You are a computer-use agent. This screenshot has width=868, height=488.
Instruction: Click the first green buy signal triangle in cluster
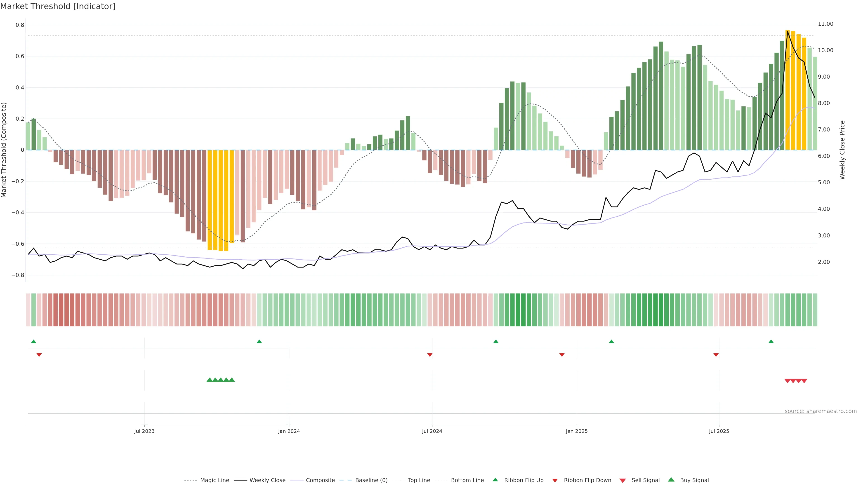coord(210,380)
